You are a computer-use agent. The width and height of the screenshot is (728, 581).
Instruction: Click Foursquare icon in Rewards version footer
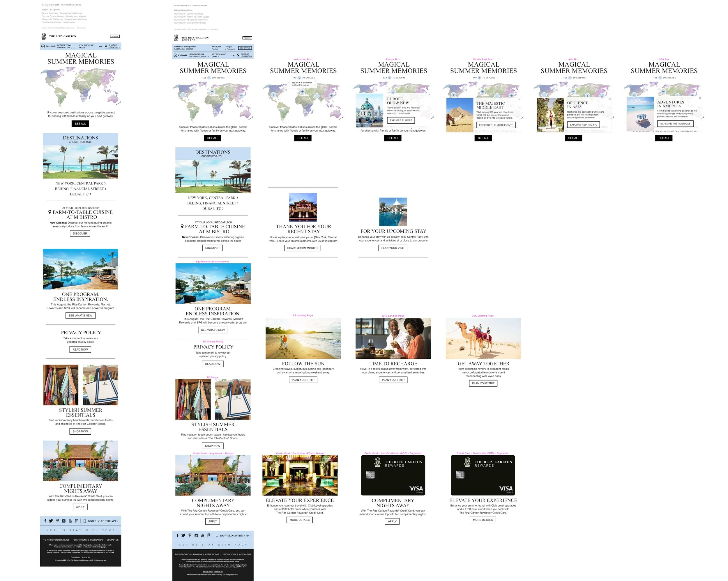[x=209, y=535]
